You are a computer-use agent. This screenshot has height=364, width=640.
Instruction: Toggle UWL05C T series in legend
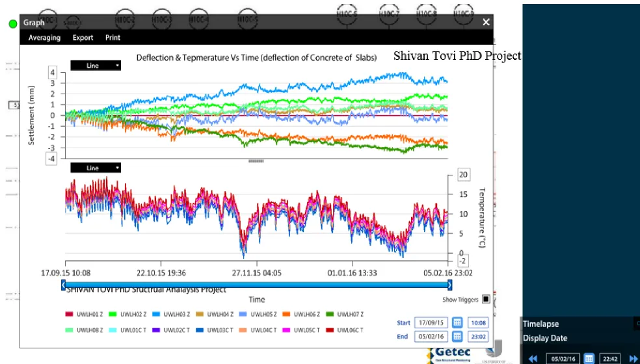point(301,330)
